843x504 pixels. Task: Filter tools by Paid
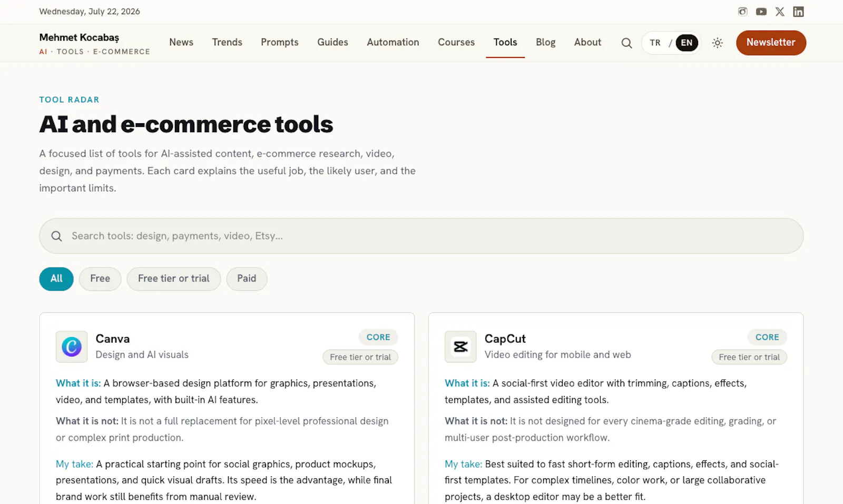pyautogui.click(x=247, y=279)
